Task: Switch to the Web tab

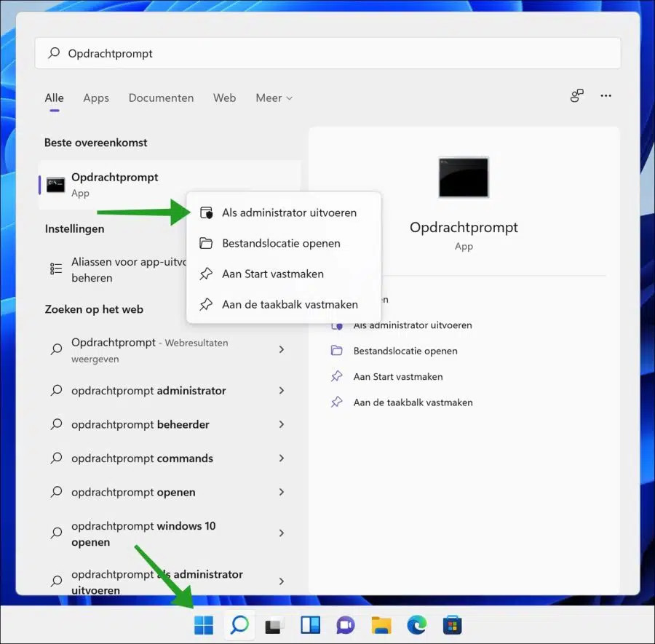Action: (x=224, y=98)
